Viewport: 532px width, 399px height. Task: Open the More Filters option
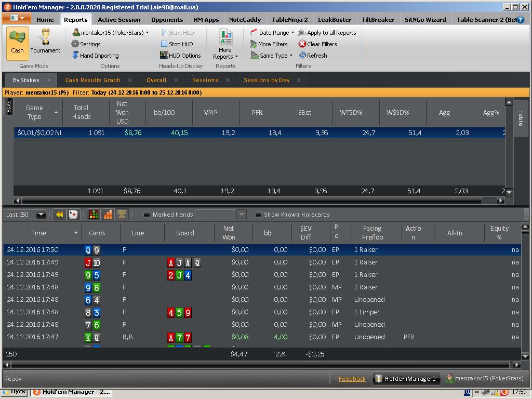pos(269,44)
